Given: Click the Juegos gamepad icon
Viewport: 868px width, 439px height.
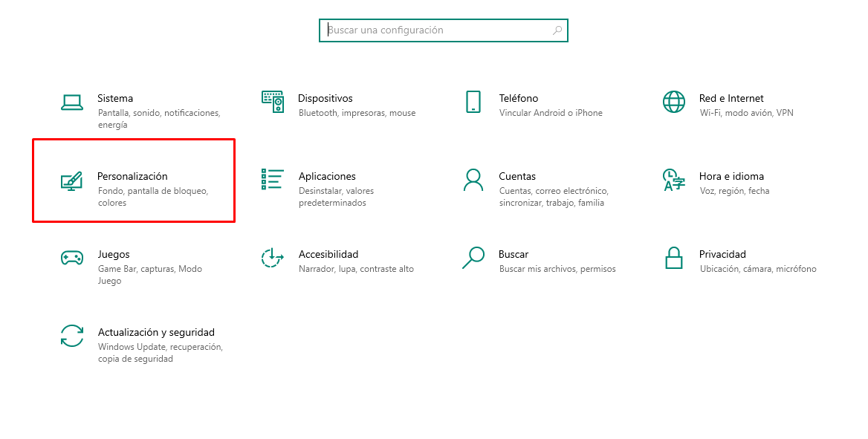Looking at the screenshot, I should pyautogui.click(x=71, y=258).
